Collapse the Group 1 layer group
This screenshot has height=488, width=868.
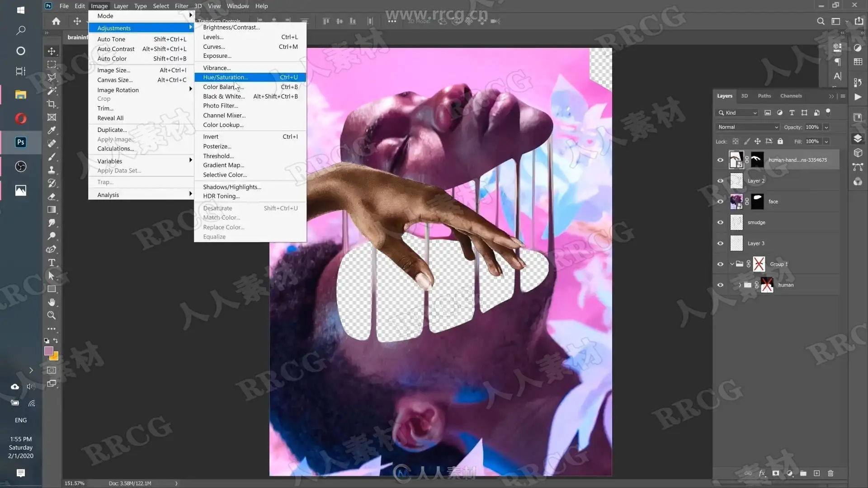tap(732, 264)
